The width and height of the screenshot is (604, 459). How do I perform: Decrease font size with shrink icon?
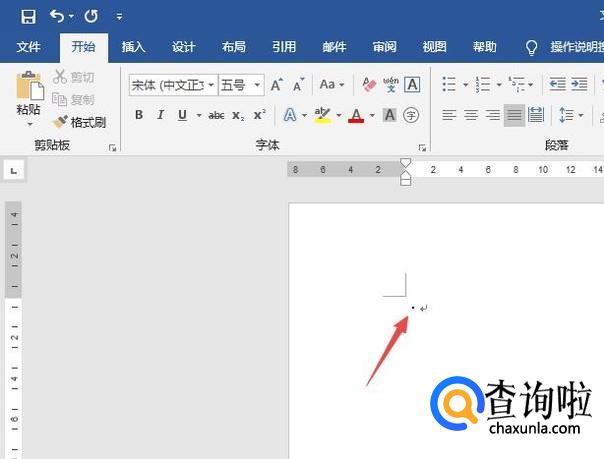(x=298, y=84)
